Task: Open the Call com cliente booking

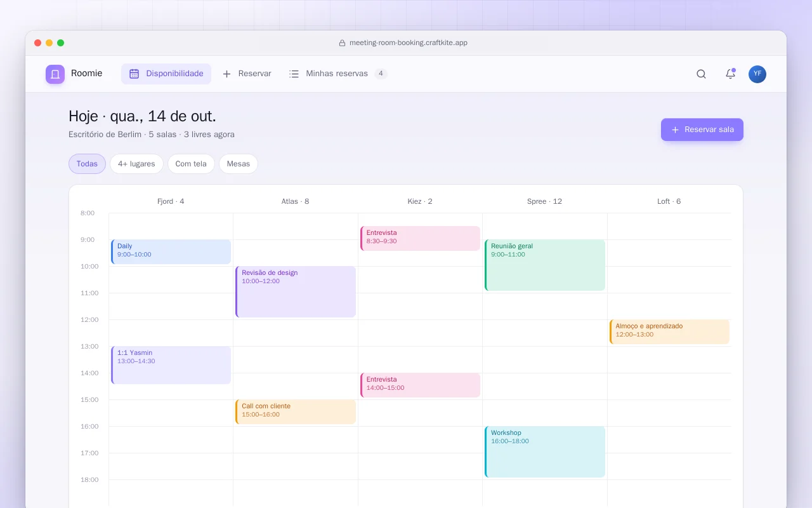Action: click(x=296, y=411)
